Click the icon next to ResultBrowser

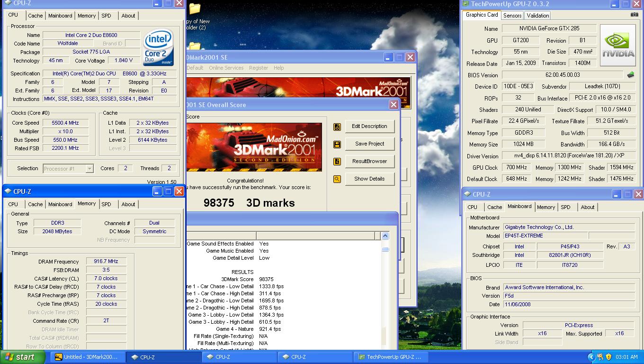[x=337, y=162]
